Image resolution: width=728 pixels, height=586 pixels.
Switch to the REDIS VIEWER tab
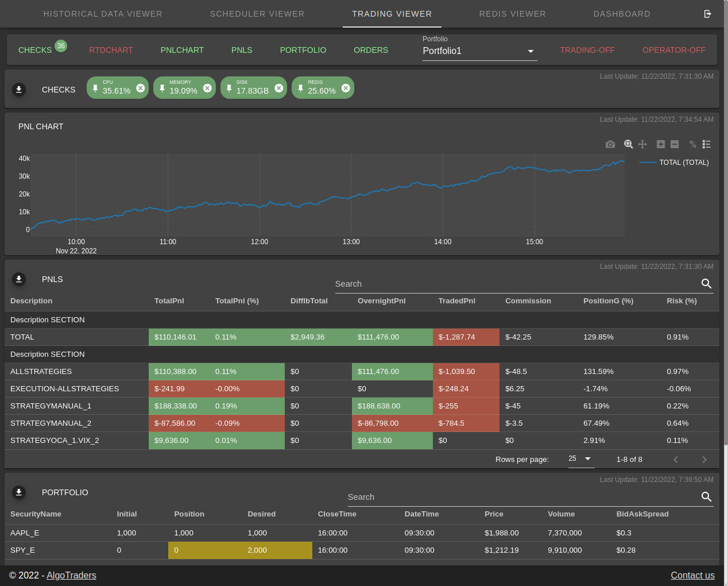(513, 14)
